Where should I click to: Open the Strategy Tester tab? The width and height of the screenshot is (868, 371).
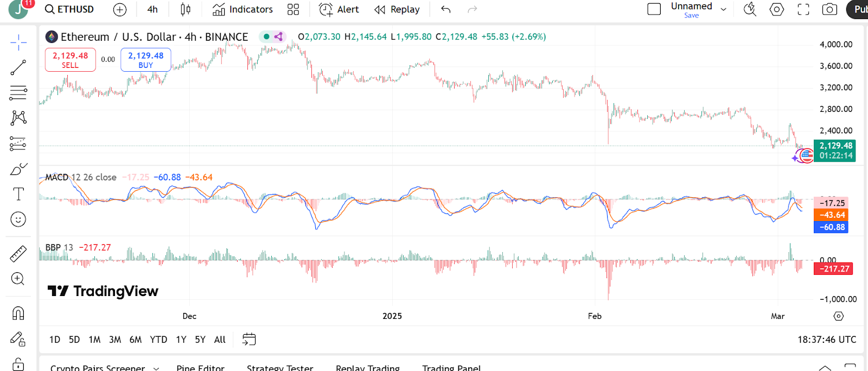click(x=280, y=368)
